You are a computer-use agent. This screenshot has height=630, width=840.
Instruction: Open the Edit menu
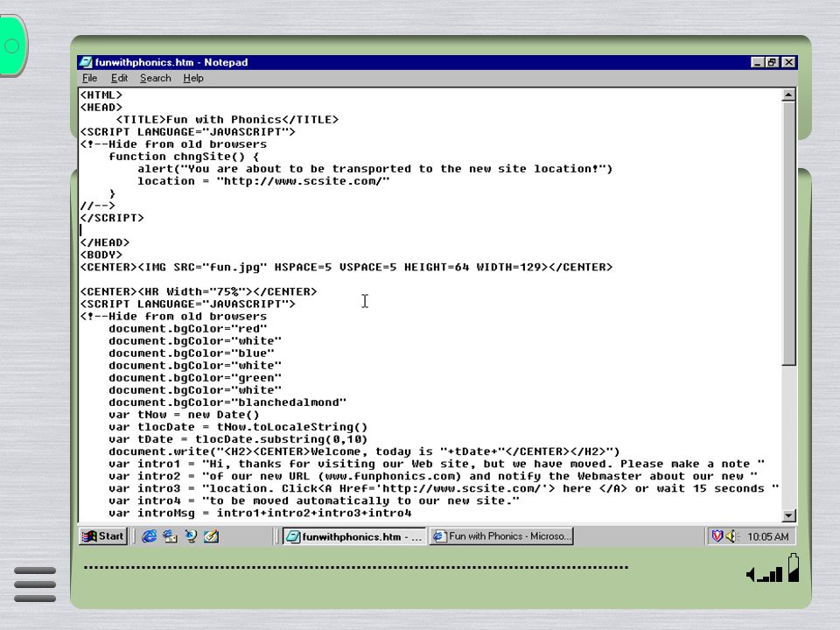coord(119,78)
